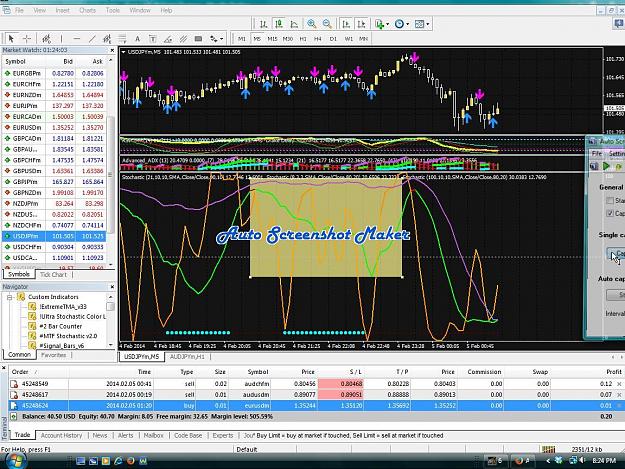Image resolution: width=625 pixels, height=469 pixels.
Task: Open the Account History tab
Action: (61, 436)
